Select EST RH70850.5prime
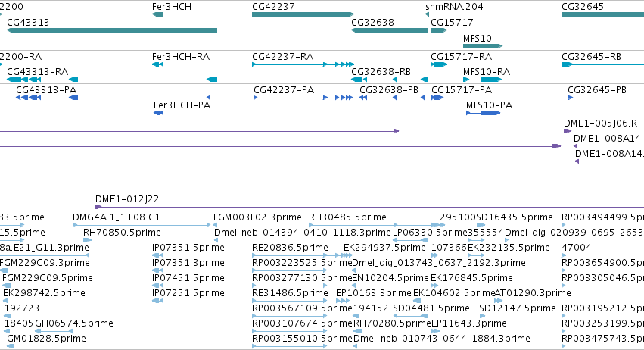This screenshot has height=350, width=644. coord(87,240)
